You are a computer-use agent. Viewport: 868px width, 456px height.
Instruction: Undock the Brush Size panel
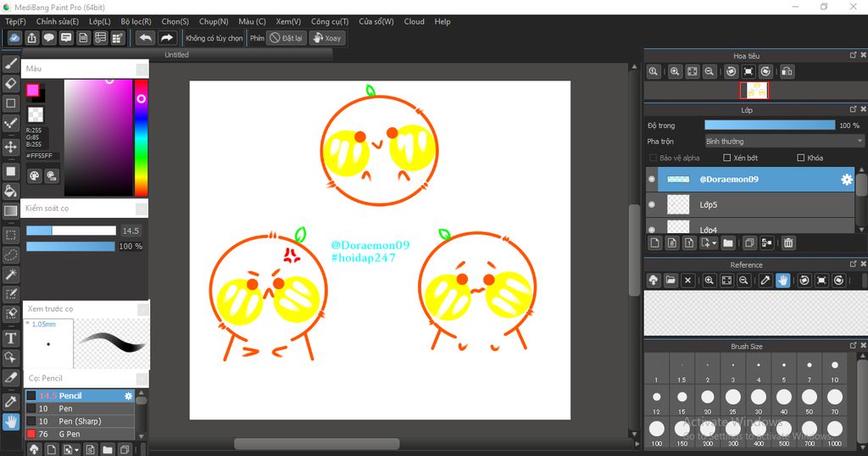coord(853,345)
